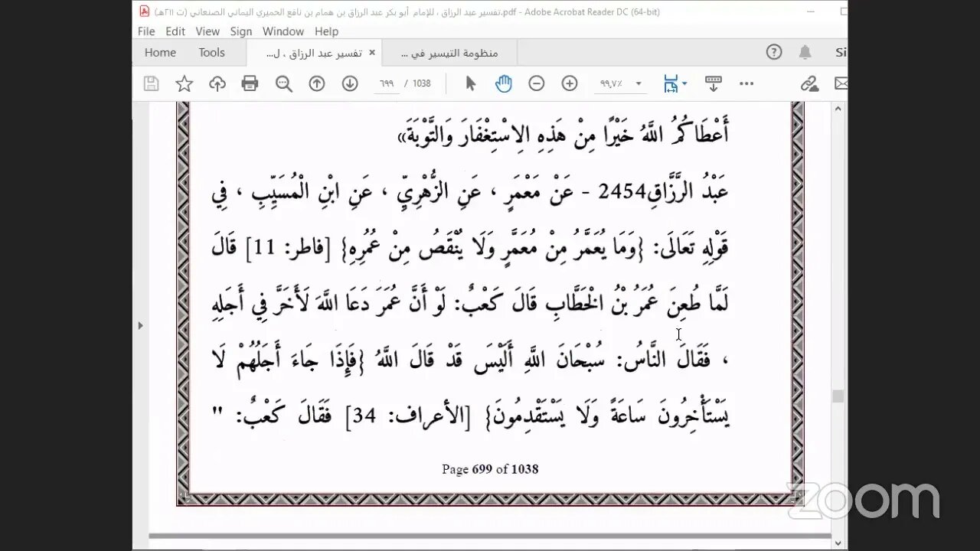980x551 pixels.
Task: Go to next page with down arrow
Action: coord(350,84)
